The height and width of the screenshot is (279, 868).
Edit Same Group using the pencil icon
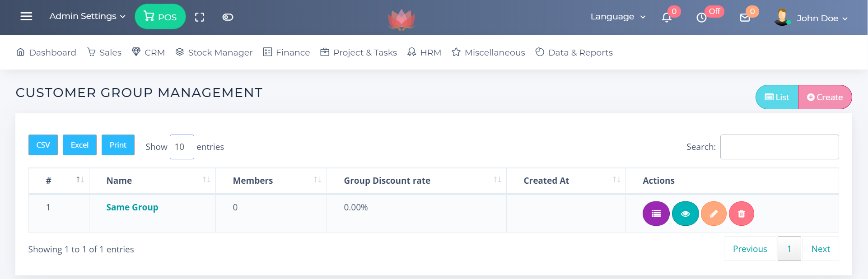coord(714,214)
